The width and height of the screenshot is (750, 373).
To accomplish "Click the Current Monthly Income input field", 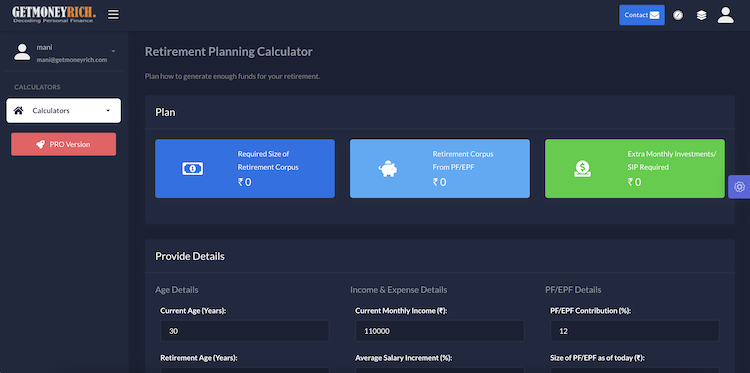I will 440,331.
